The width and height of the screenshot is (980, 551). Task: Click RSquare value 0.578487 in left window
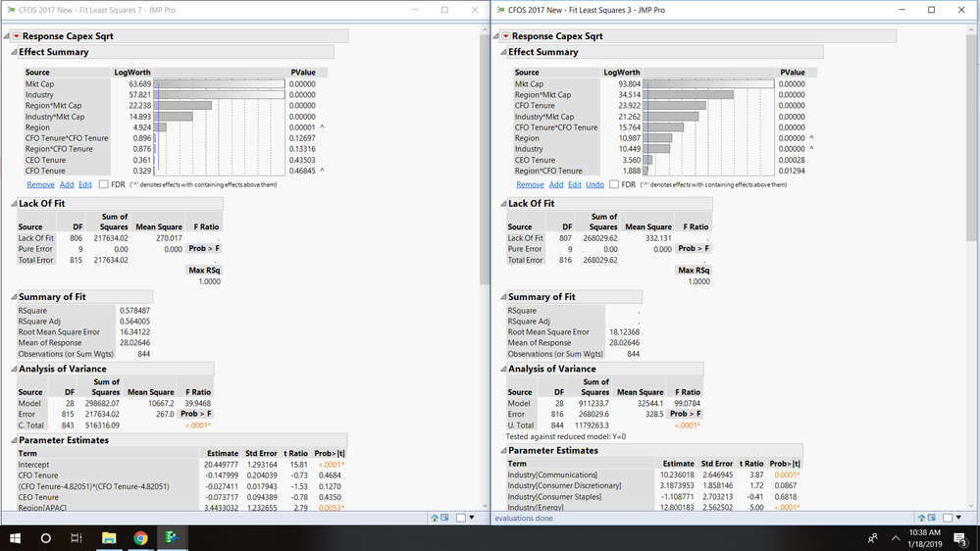(x=135, y=311)
